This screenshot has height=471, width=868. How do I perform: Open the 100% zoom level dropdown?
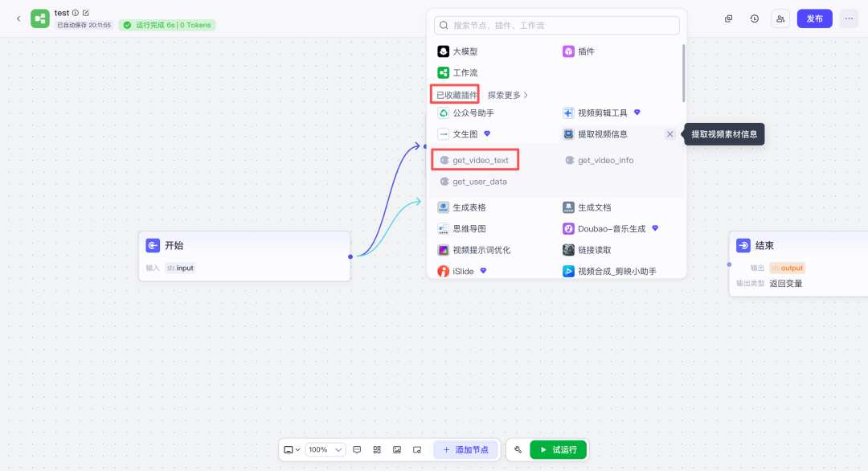(325, 450)
